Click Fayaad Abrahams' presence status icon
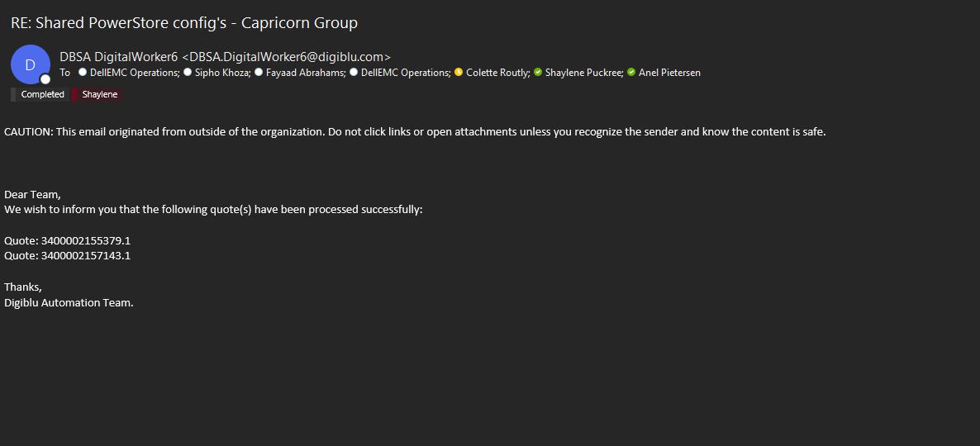Screen dimensions: 980x446 (x=259, y=73)
